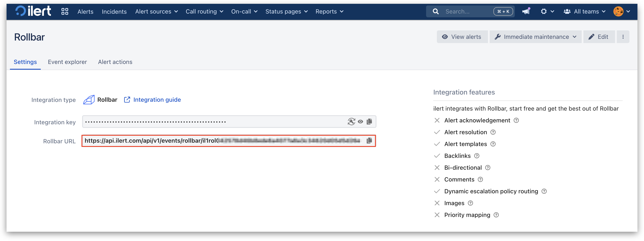The image size is (644, 241).
Task: Open the apps grid icon
Action: pos(65,11)
